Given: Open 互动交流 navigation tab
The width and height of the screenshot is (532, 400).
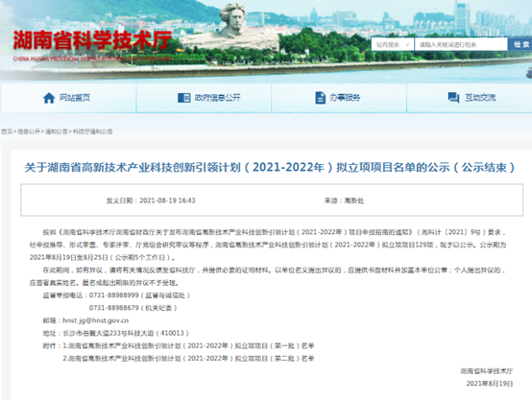Looking at the screenshot, I should tap(470, 98).
